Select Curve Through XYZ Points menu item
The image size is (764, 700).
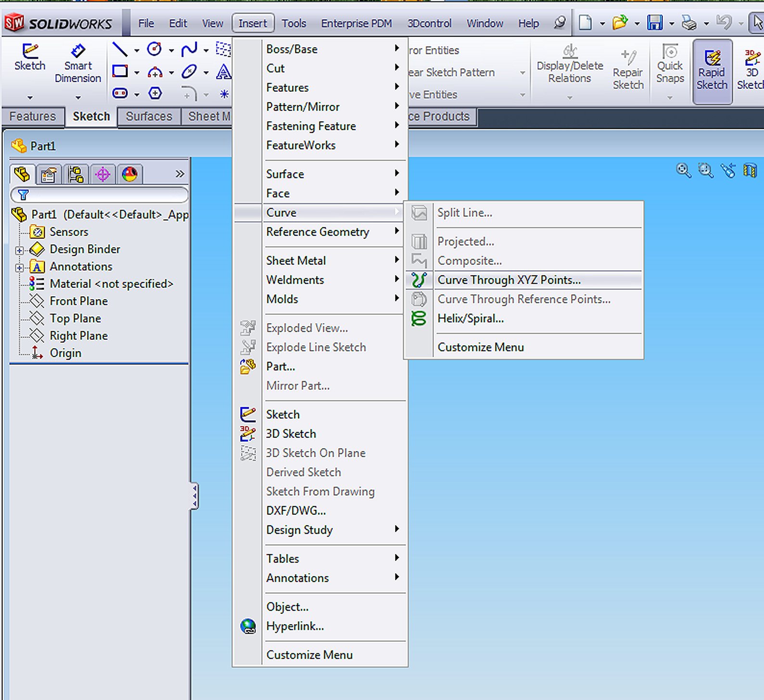tap(523, 280)
